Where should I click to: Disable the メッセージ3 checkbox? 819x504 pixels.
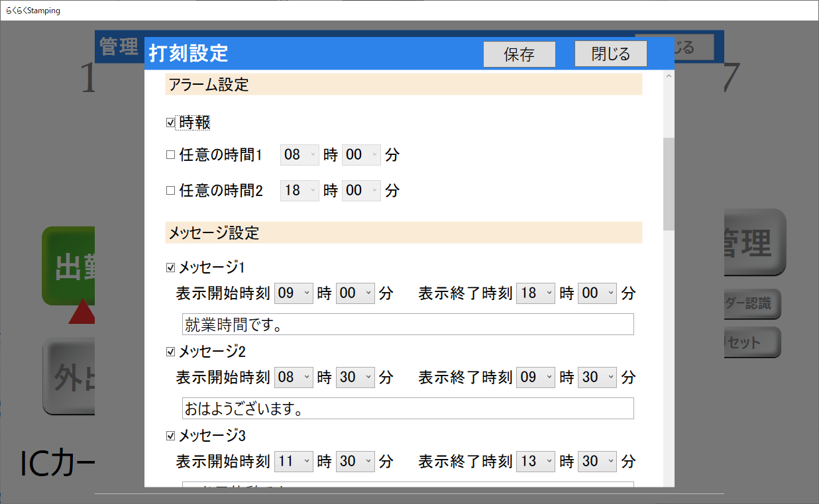170,436
